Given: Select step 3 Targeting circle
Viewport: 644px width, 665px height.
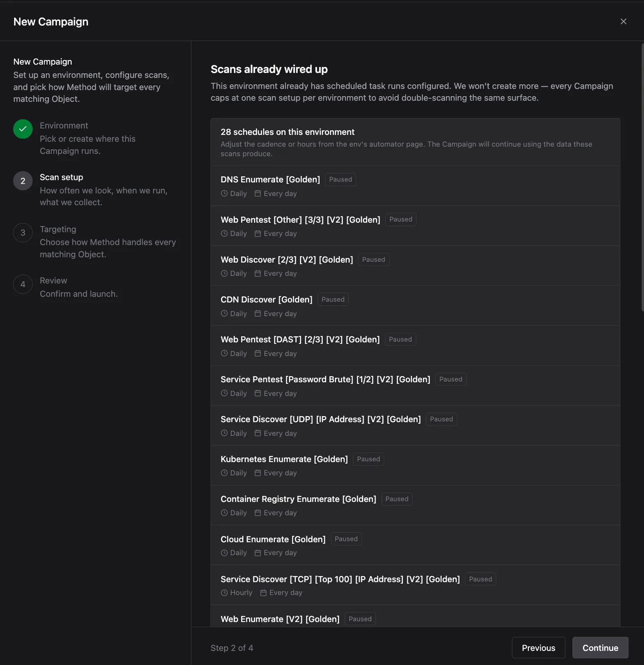Looking at the screenshot, I should (x=23, y=232).
